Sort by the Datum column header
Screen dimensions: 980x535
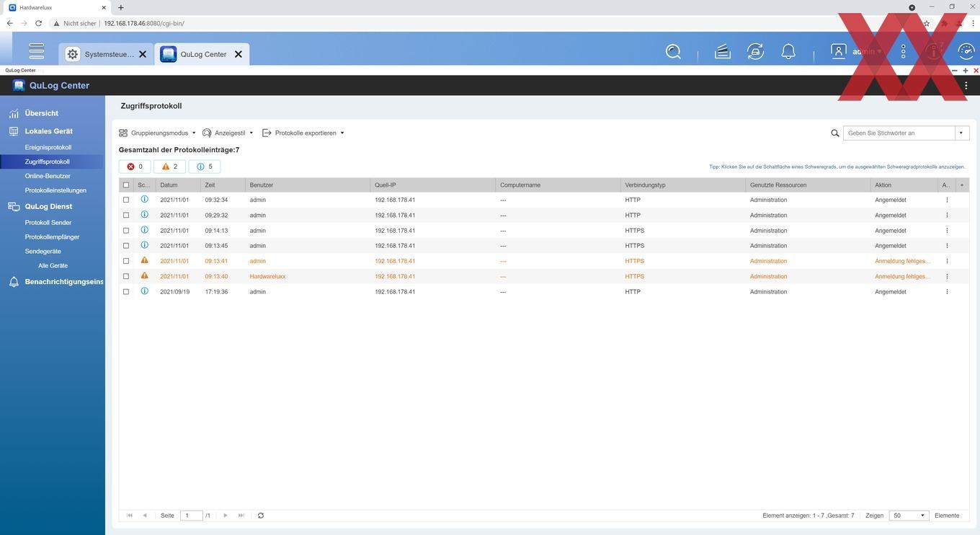pyautogui.click(x=178, y=185)
